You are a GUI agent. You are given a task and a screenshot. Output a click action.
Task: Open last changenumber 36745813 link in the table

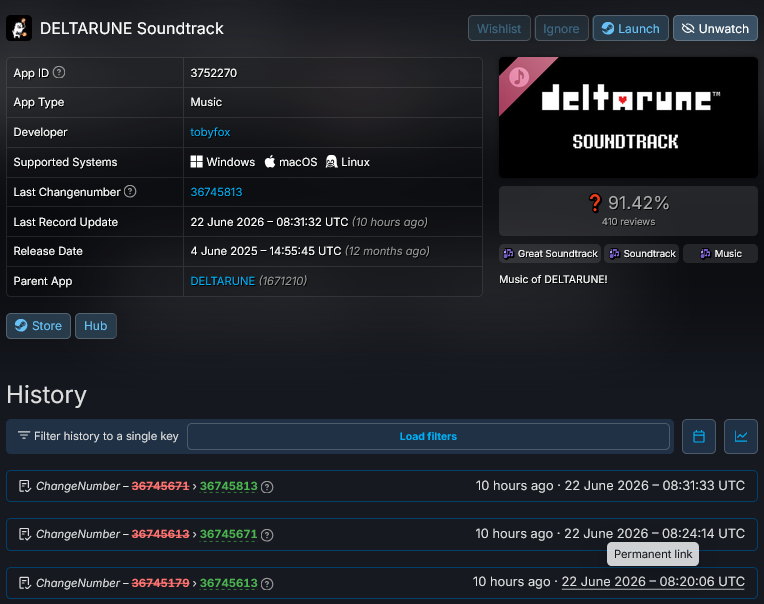216,192
